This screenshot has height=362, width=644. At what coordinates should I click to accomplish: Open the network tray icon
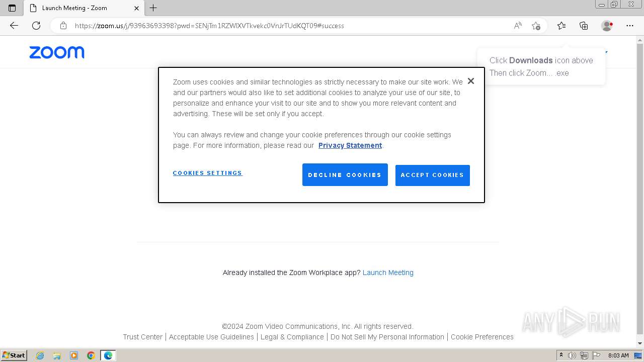[x=584, y=355]
